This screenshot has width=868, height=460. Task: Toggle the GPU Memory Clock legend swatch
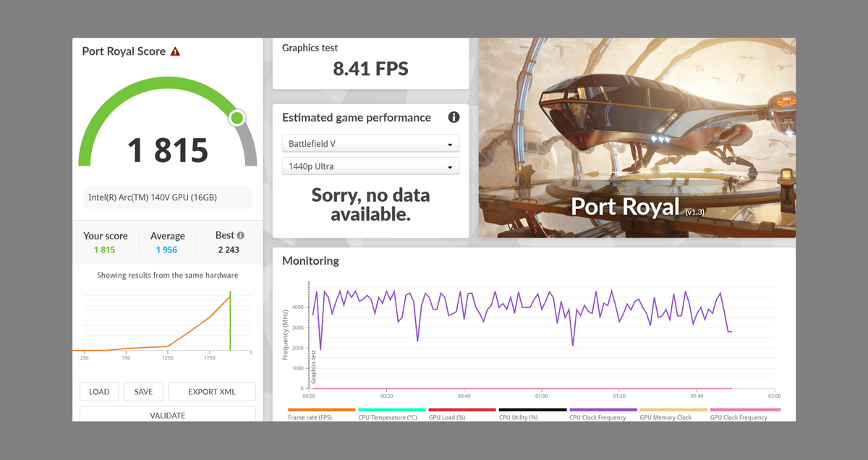point(673,410)
